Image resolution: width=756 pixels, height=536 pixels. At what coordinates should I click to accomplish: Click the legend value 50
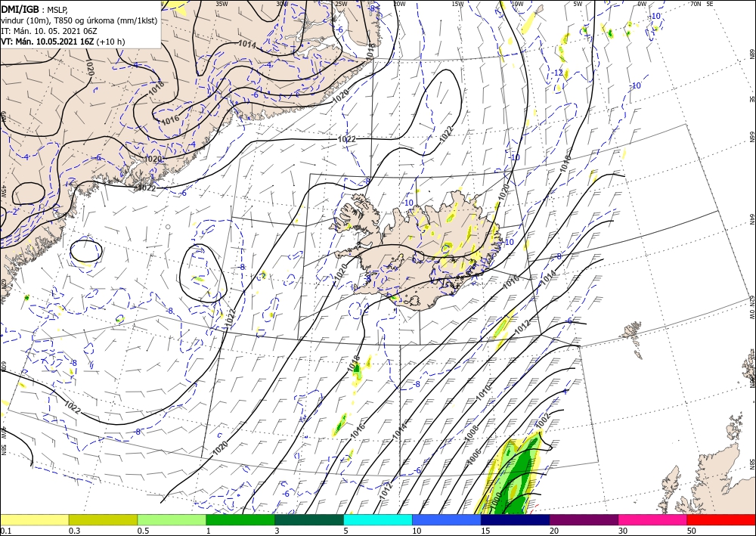692,531
